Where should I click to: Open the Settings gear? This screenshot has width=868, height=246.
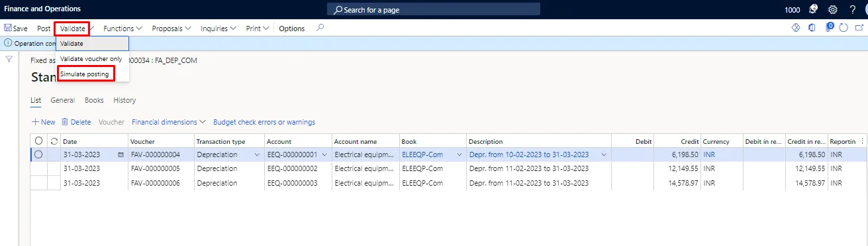click(x=833, y=9)
